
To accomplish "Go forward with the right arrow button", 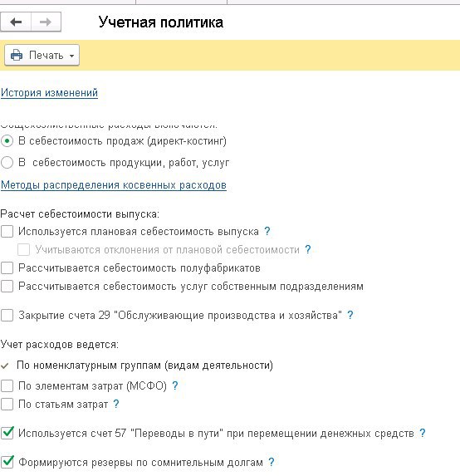I will click(x=46, y=22).
